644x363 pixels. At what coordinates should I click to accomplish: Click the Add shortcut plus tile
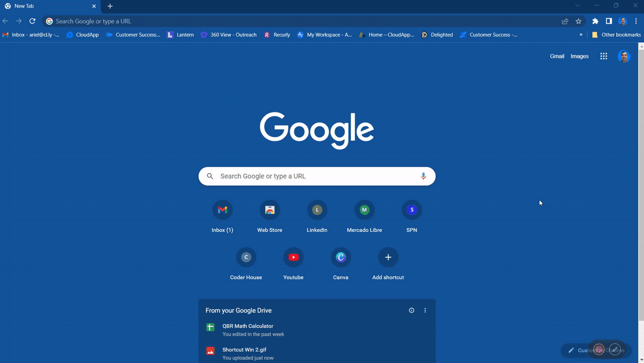click(x=388, y=264)
